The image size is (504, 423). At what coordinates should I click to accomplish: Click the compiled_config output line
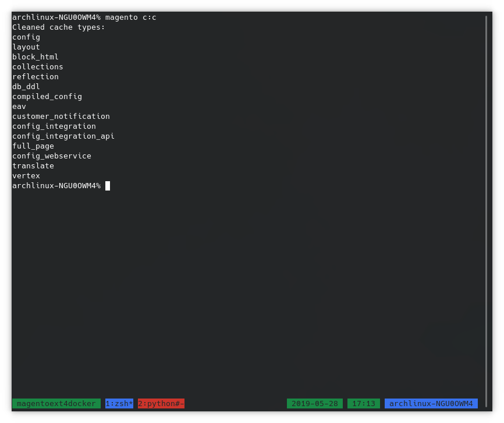coord(47,96)
